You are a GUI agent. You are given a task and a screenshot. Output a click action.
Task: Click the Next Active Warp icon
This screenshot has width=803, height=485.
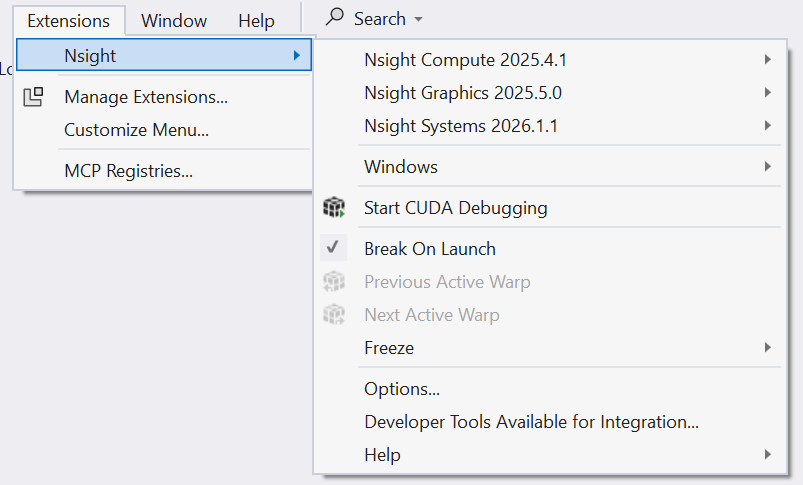pos(334,315)
